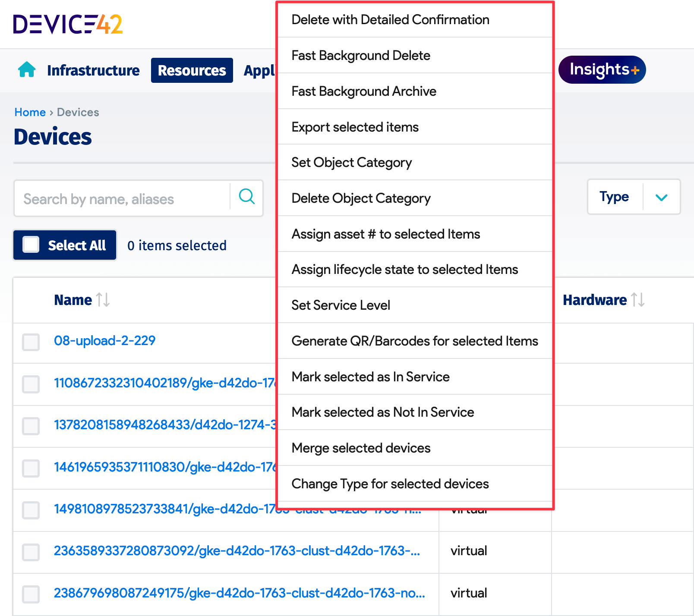
Task: Select the checkbox next to 137820815894868433 device
Action: (x=31, y=426)
